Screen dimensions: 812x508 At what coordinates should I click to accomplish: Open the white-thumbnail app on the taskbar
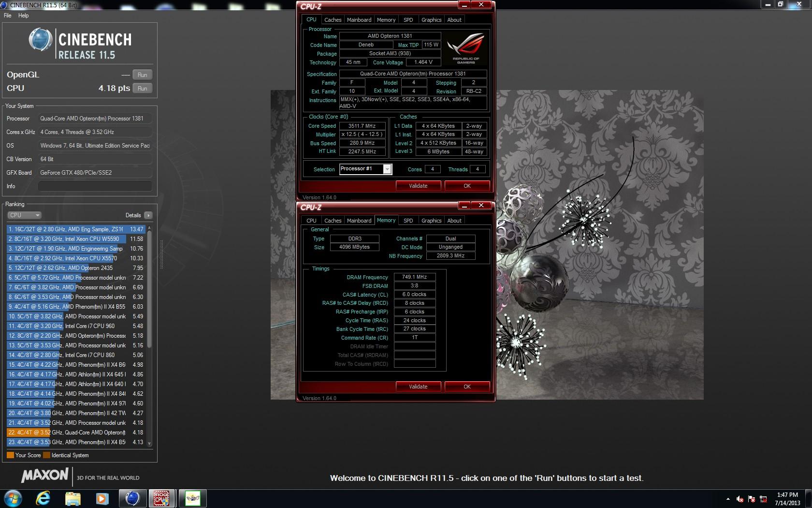tap(192, 498)
